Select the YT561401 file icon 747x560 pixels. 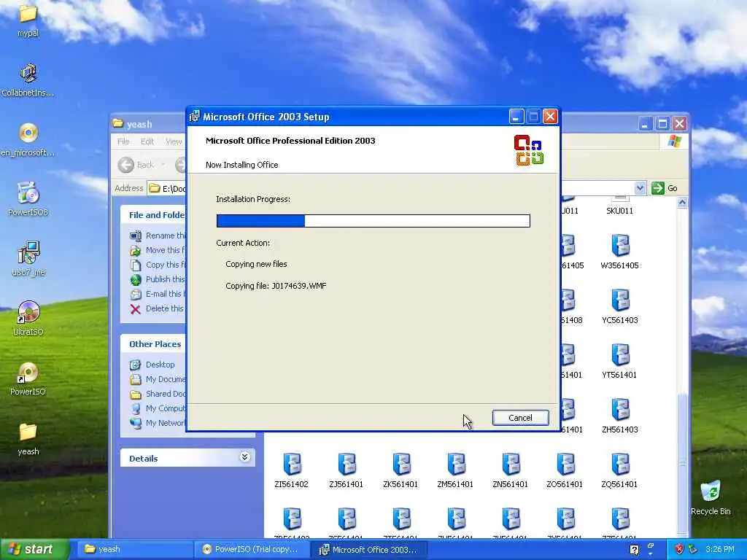[620, 362]
